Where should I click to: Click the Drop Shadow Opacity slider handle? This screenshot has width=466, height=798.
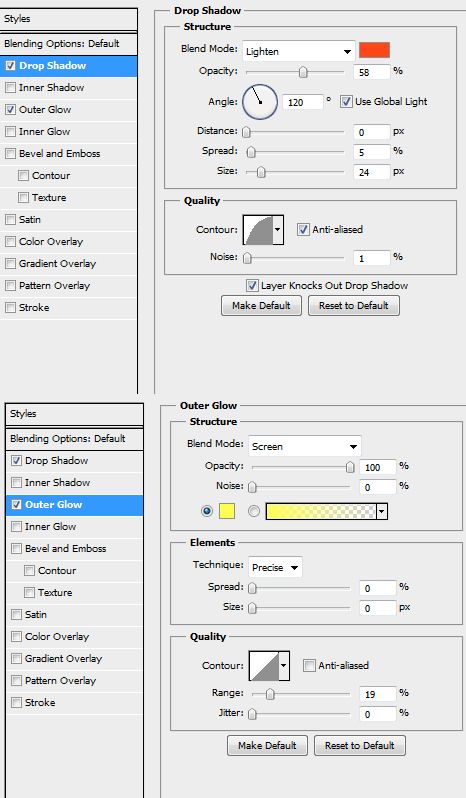click(x=303, y=72)
